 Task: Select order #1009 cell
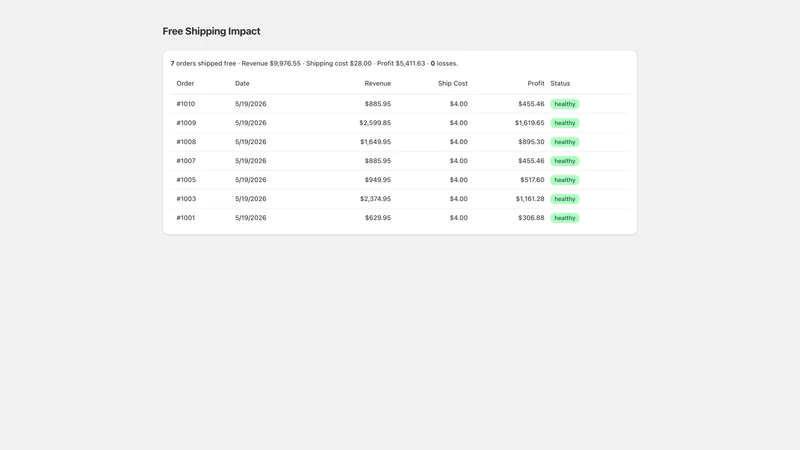point(186,122)
